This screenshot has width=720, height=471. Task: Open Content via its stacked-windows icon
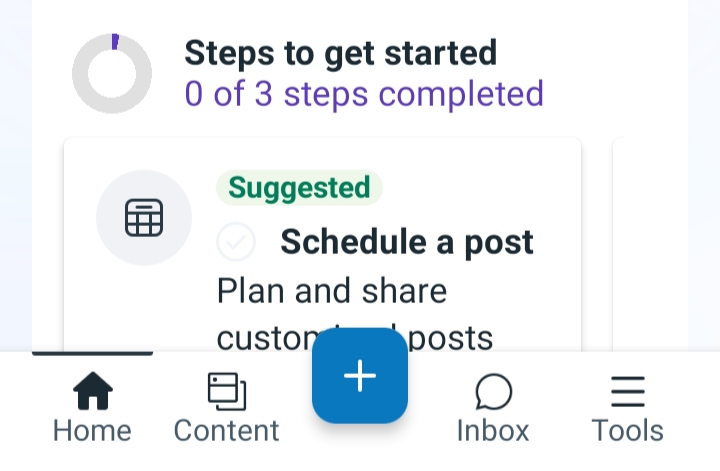pyautogui.click(x=227, y=391)
